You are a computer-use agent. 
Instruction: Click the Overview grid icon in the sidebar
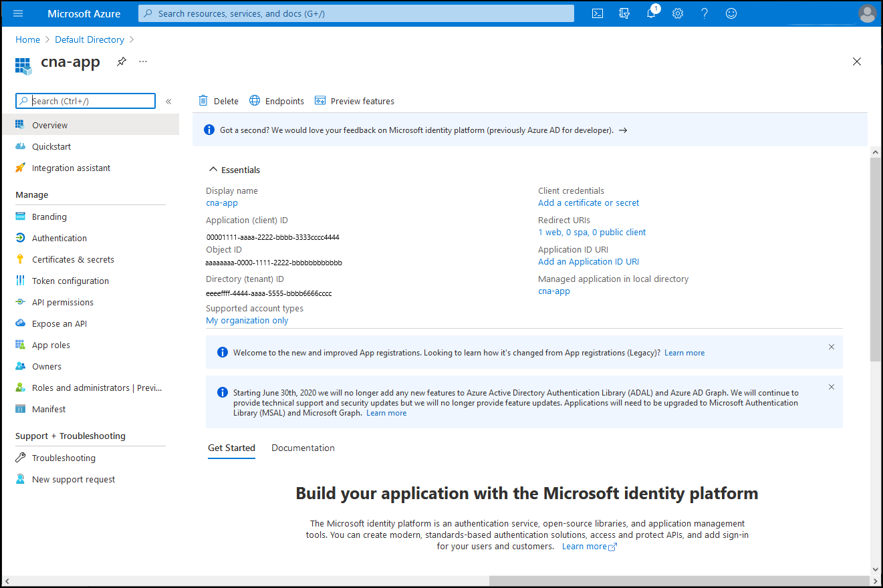tap(20, 125)
